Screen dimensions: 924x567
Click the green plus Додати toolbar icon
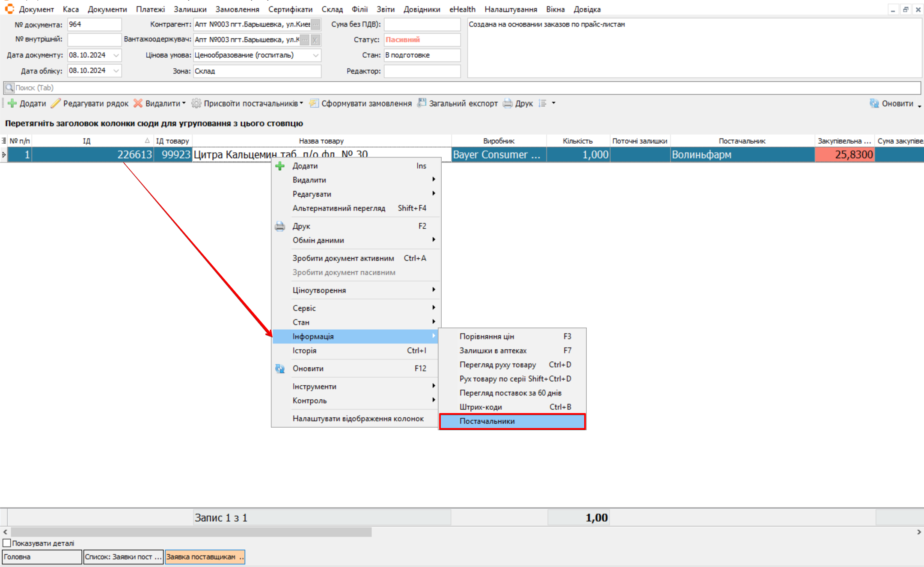click(x=12, y=103)
